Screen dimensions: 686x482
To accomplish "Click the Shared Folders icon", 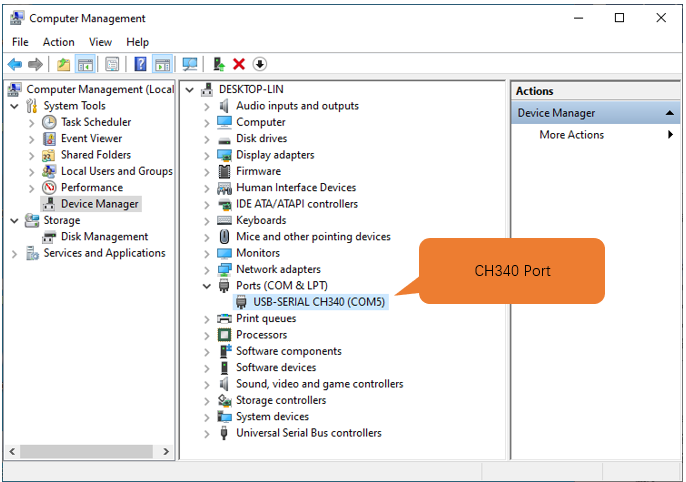I will click(x=48, y=155).
